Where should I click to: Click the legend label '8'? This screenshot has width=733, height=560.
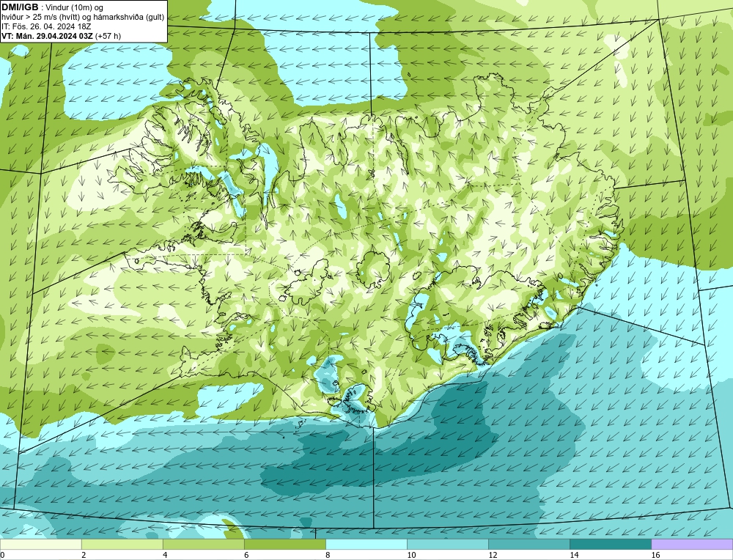328,555
